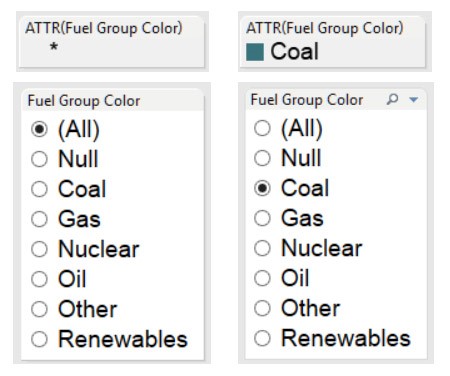Select the (All) radio in left filter
Screen dimensions: 450x376
coord(39,129)
